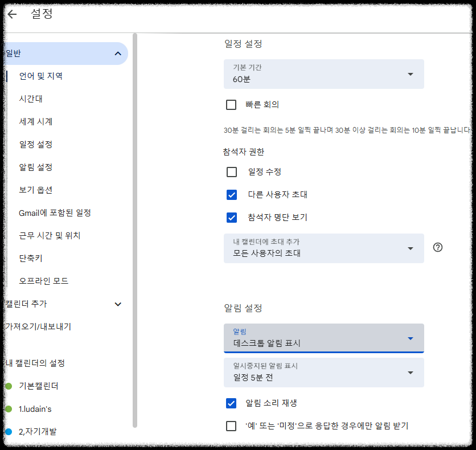
Task: Open help icon beside 내 캘린더에 초대 추가
Action: click(437, 247)
